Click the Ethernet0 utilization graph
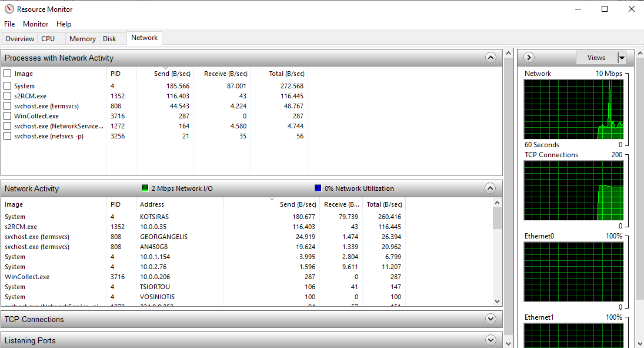This screenshot has width=644, height=348. (574, 272)
